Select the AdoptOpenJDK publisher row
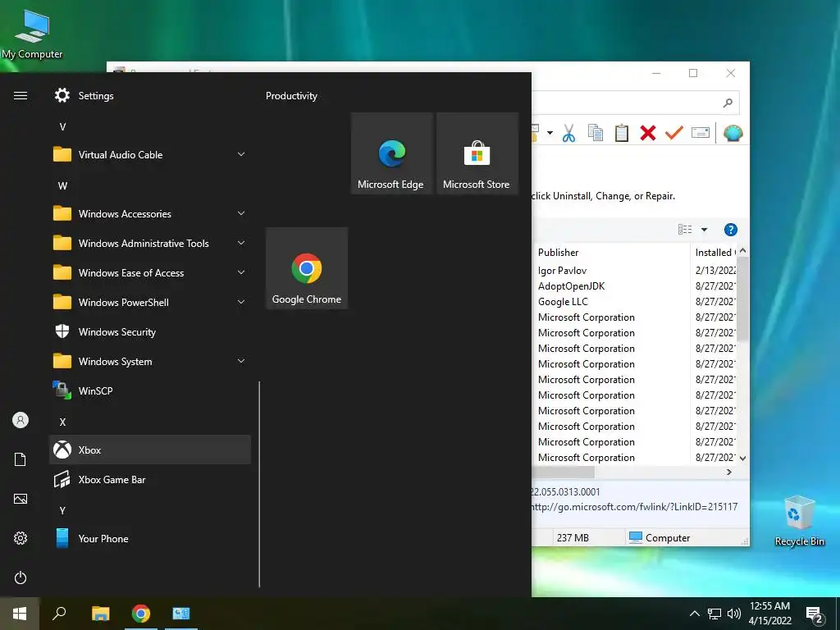 pyautogui.click(x=571, y=286)
